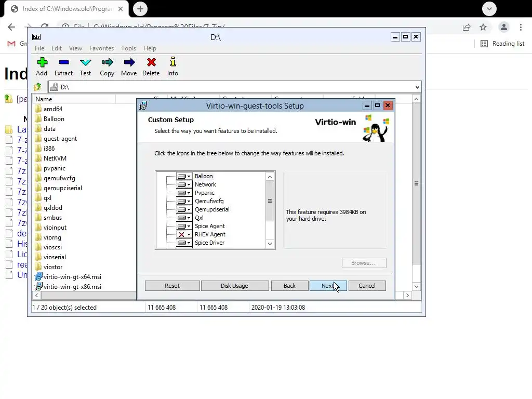Click the Back button in setup
The width and height of the screenshot is (532, 399).
pyautogui.click(x=289, y=286)
